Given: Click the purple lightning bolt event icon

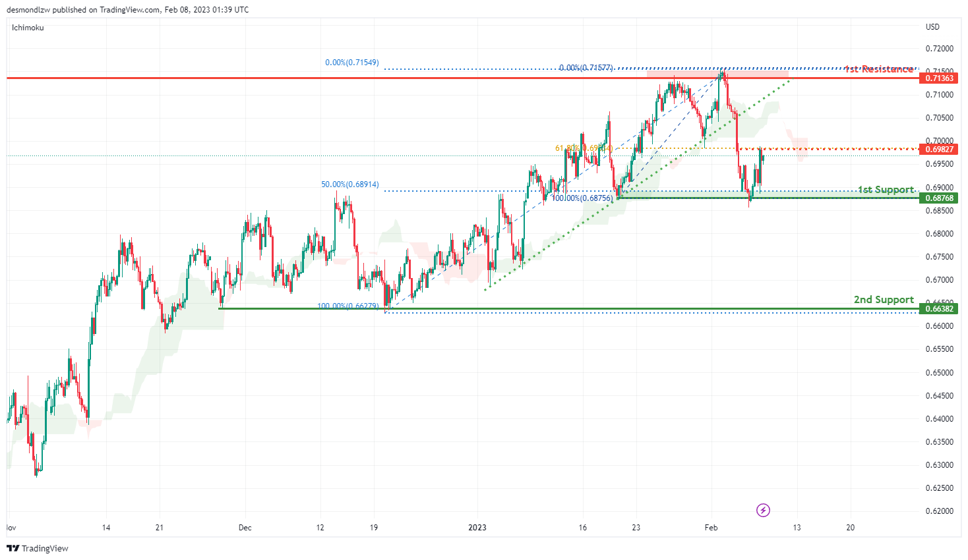Looking at the screenshot, I should coord(763,510).
